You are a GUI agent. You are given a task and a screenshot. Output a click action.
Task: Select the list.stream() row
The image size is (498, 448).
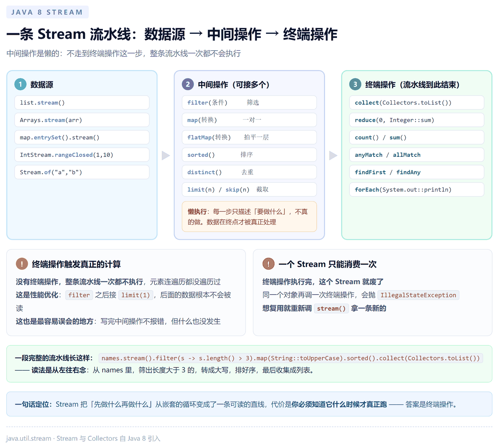[82, 103]
